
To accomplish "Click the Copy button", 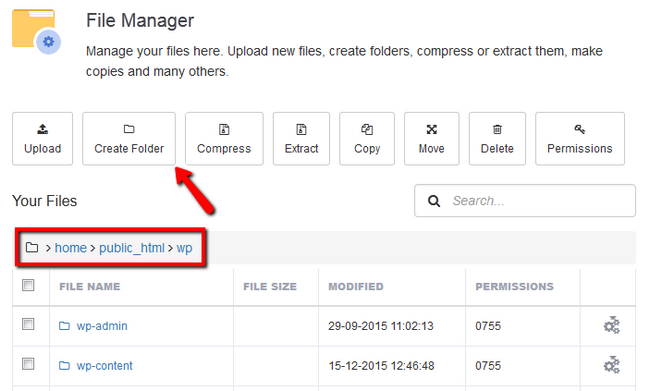I will tap(367, 138).
